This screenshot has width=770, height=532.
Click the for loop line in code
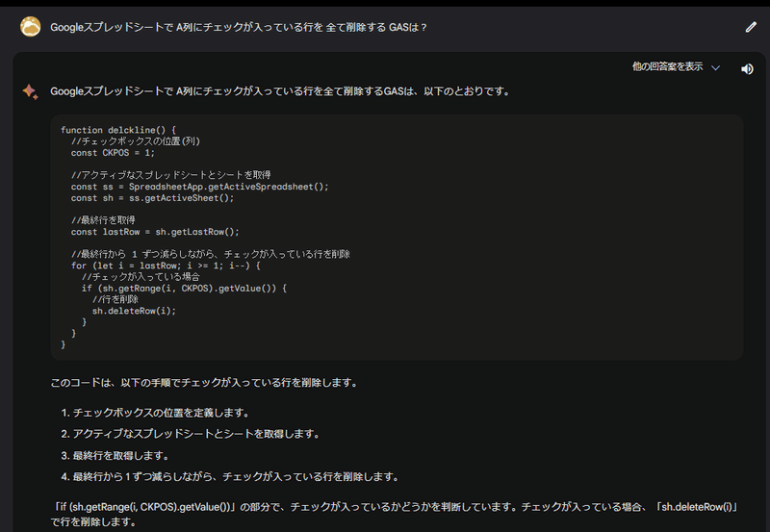tap(166, 266)
